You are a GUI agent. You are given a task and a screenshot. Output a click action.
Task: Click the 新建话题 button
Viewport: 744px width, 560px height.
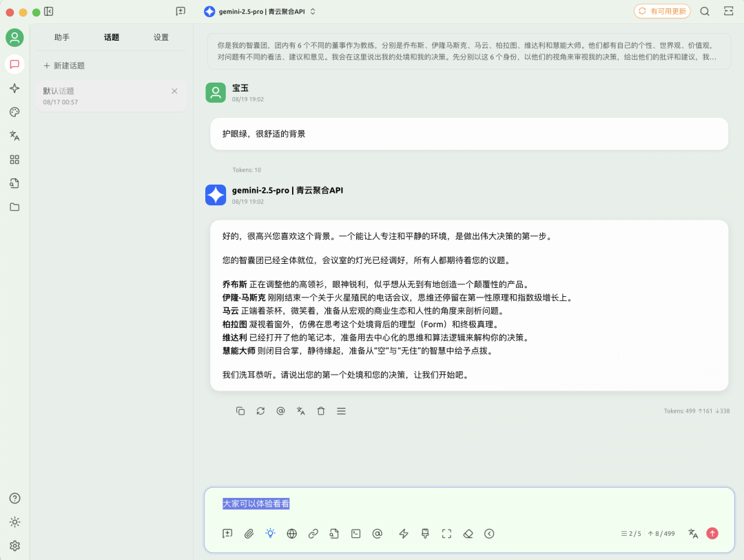pyautogui.click(x=64, y=65)
